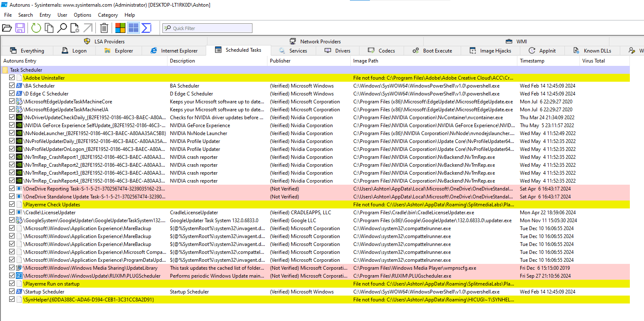Viewport: 644px width, 321px height.
Task: Sort by the Publisher column header
Action: click(309, 61)
